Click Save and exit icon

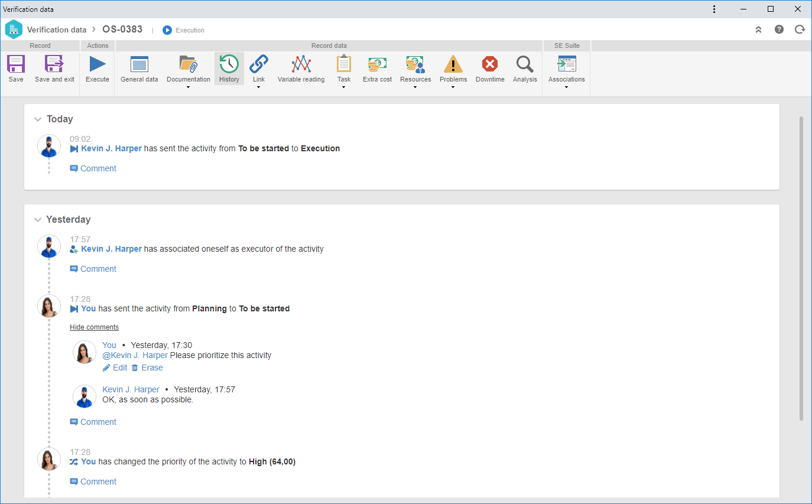click(x=54, y=64)
